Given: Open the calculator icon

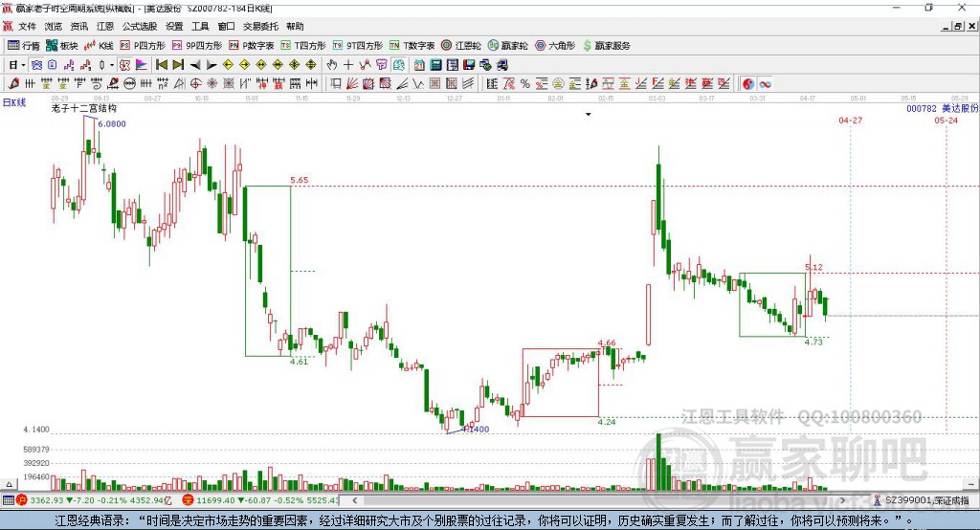Looking at the screenshot, I should click(x=436, y=65).
